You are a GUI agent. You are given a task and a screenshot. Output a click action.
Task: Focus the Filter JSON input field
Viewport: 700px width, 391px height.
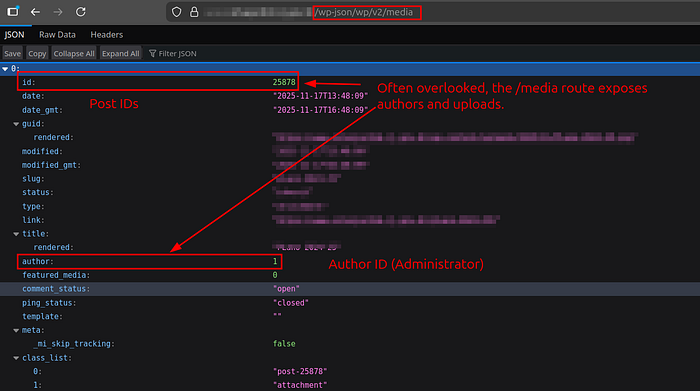[177, 54]
